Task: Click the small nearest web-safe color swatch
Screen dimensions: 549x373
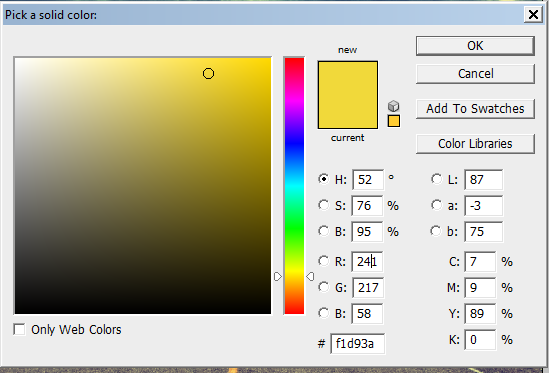Action: tap(394, 121)
